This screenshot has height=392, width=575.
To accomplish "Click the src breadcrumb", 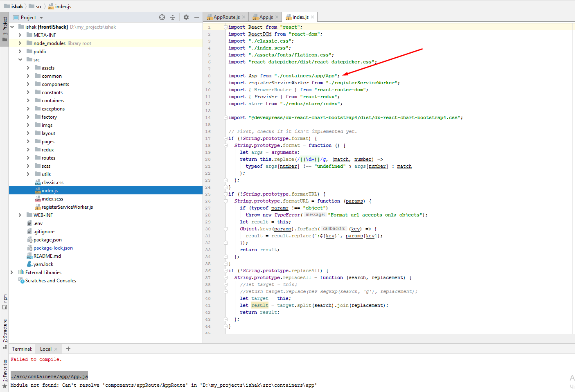I will [36, 6].
